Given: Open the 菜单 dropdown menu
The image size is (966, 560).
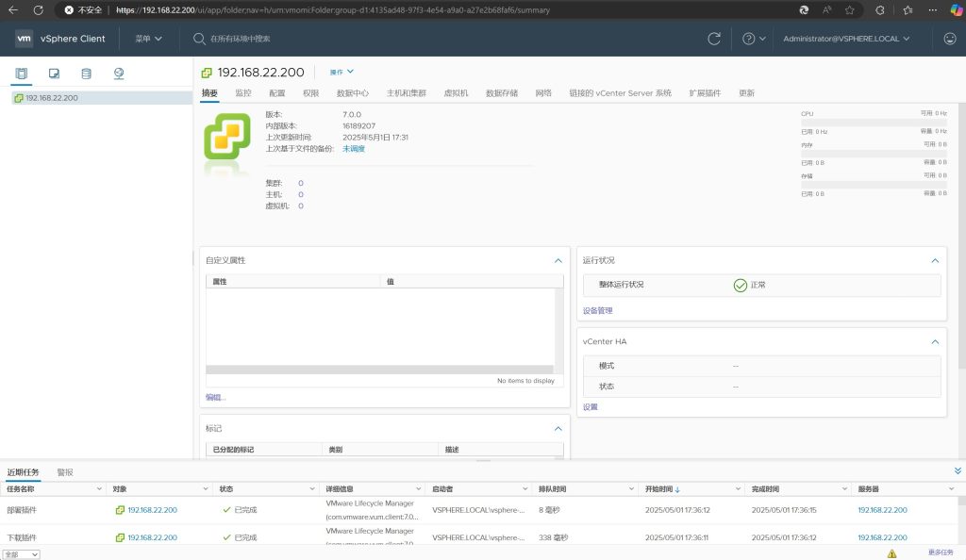Looking at the screenshot, I should [x=148, y=39].
